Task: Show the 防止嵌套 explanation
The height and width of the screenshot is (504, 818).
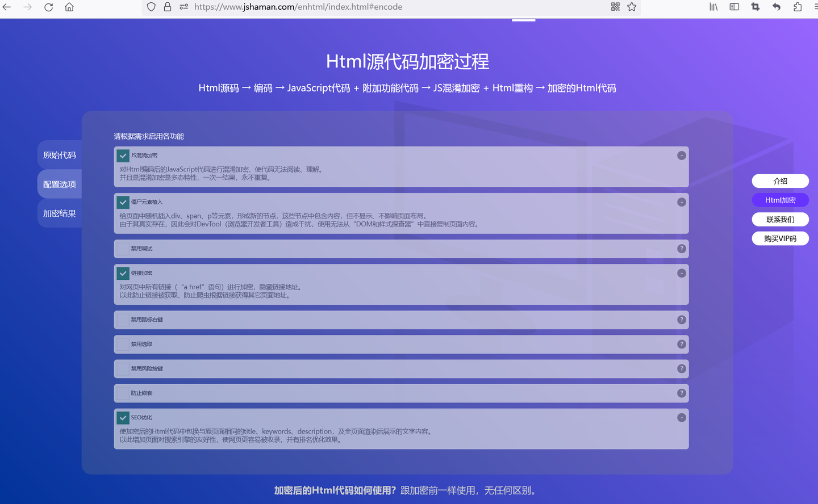Action: click(682, 393)
